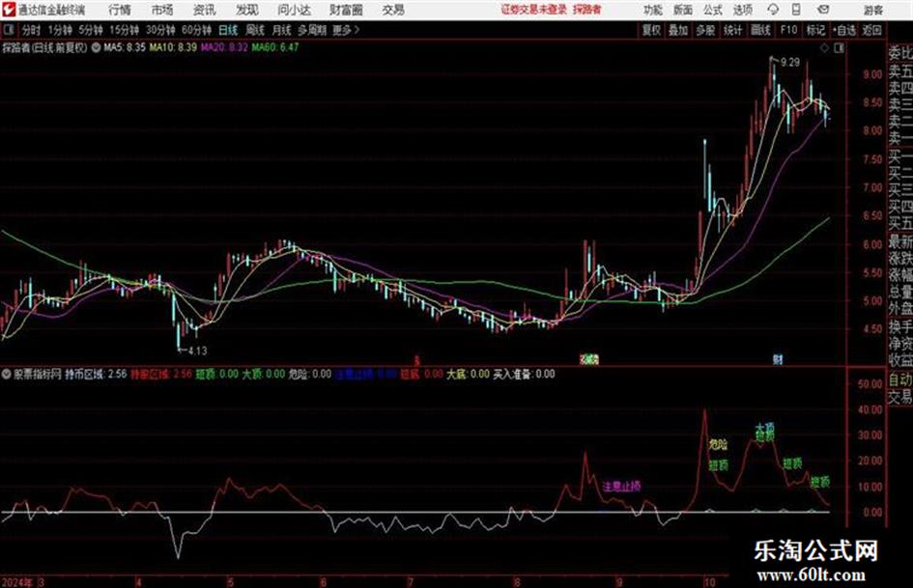Click the 复权 toolbar button
The image size is (913, 588).
pos(651,30)
